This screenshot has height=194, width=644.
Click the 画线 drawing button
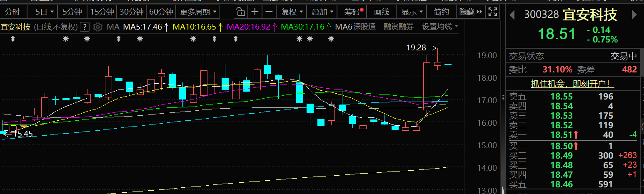pos(381,12)
